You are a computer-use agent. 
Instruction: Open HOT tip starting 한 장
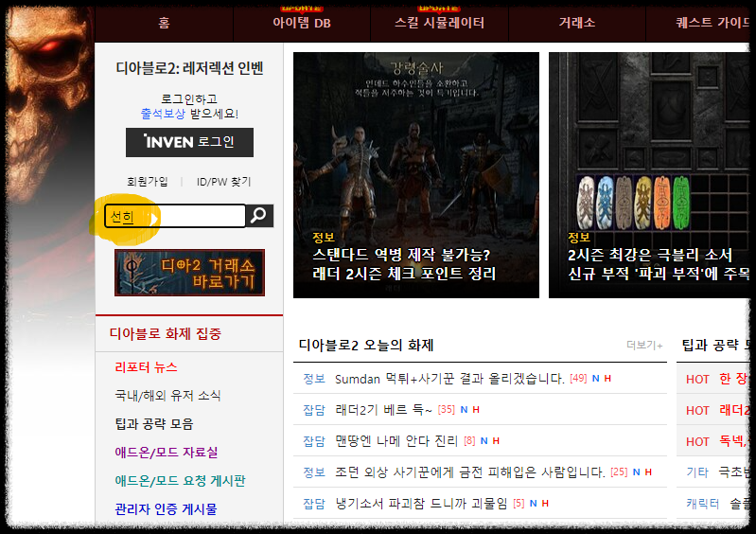point(733,379)
